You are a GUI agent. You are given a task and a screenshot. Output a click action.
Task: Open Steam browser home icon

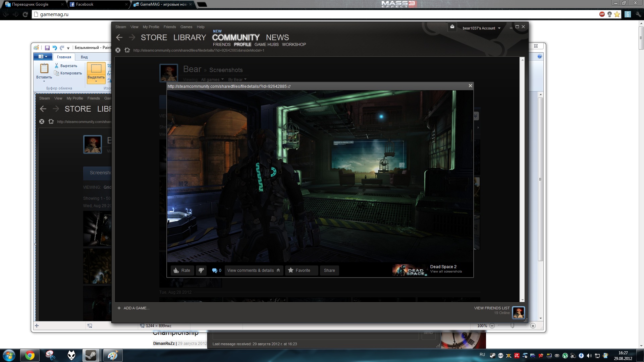[127, 50]
